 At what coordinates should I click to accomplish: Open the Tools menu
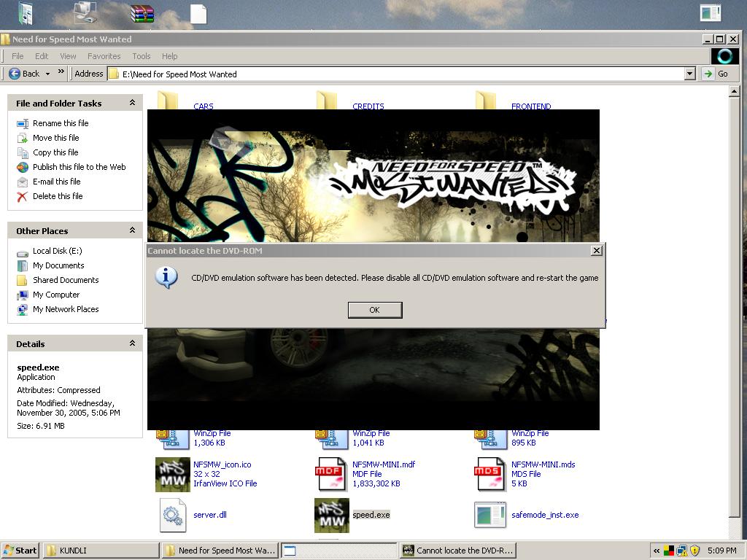141,56
